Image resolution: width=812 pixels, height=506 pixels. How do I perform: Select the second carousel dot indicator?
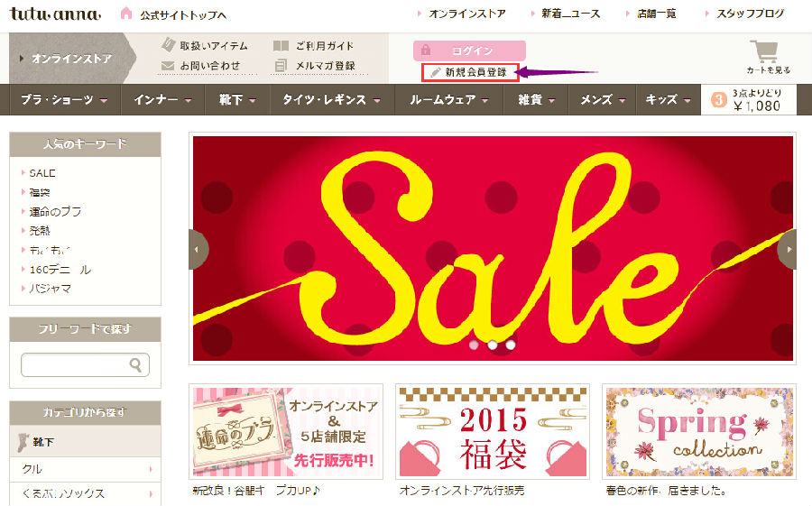pyautogui.click(x=493, y=345)
